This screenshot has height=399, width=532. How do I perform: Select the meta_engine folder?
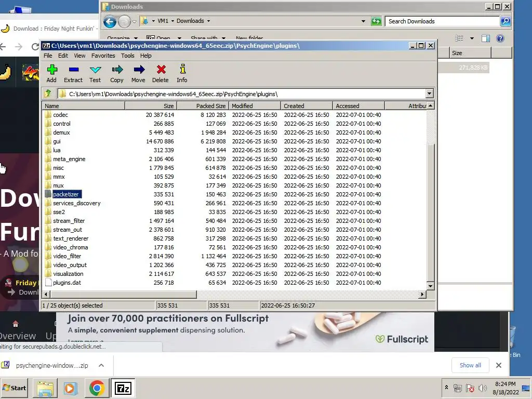[x=69, y=159]
